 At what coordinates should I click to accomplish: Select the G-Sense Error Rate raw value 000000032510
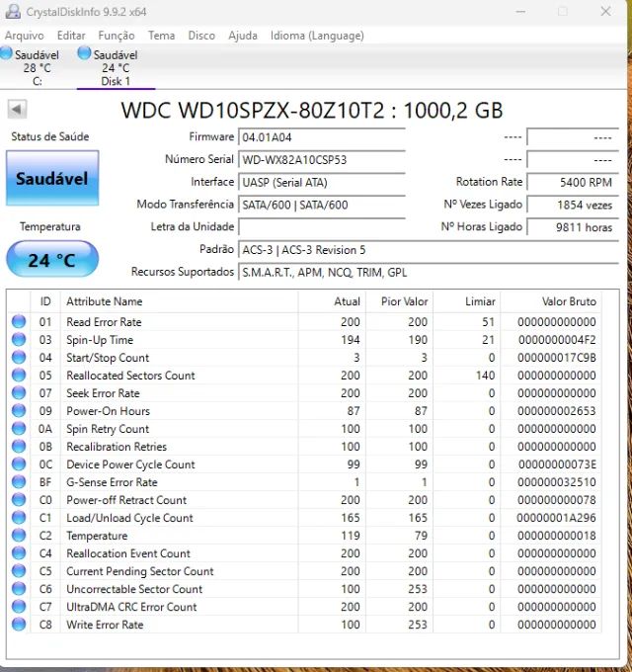(x=557, y=482)
